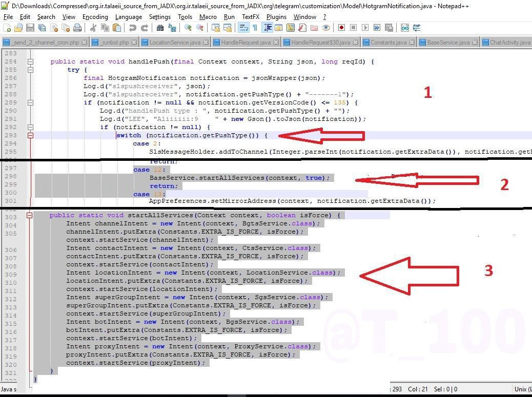Image resolution: width=532 pixels, height=397 pixels.
Task: Switch to LocationService.java tab
Action: [x=175, y=43]
